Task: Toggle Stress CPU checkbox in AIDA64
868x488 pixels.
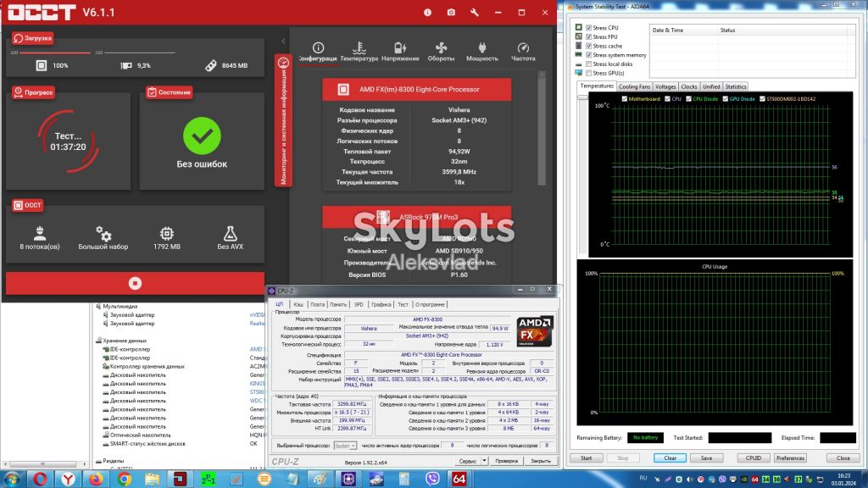Action: pyautogui.click(x=589, y=28)
